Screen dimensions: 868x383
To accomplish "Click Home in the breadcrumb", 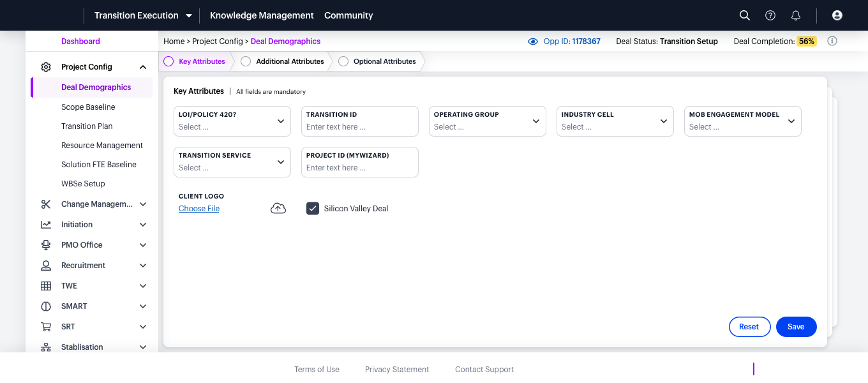I will tap(174, 41).
